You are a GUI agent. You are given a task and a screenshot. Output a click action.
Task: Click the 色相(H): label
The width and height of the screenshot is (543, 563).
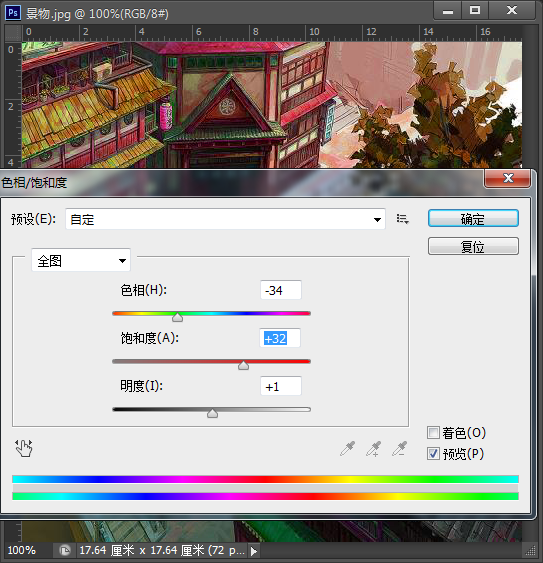click(144, 290)
